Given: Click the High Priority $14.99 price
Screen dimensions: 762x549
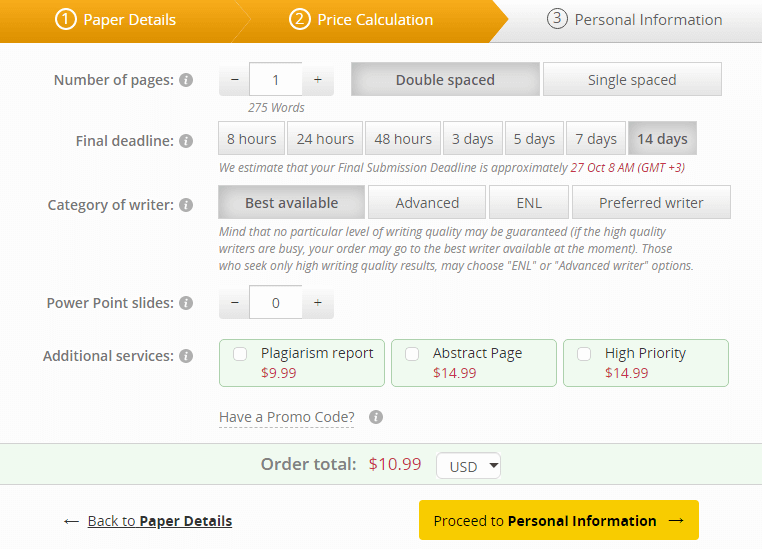Looking at the screenshot, I should (626, 373).
